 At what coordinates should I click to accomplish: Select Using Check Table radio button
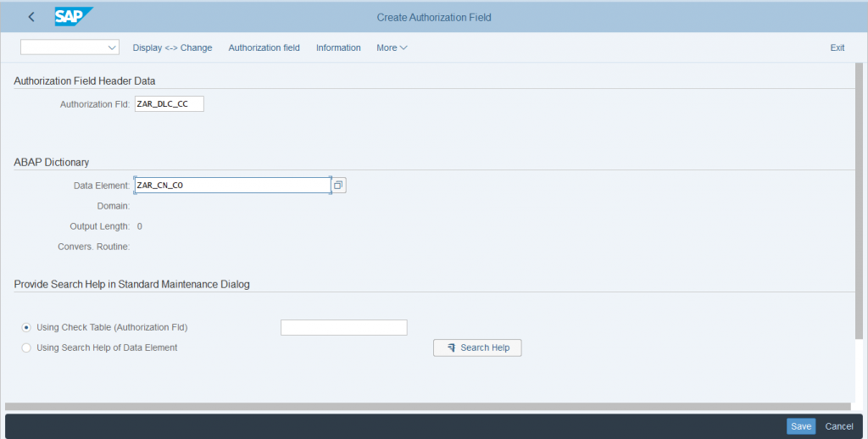coord(26,328)
